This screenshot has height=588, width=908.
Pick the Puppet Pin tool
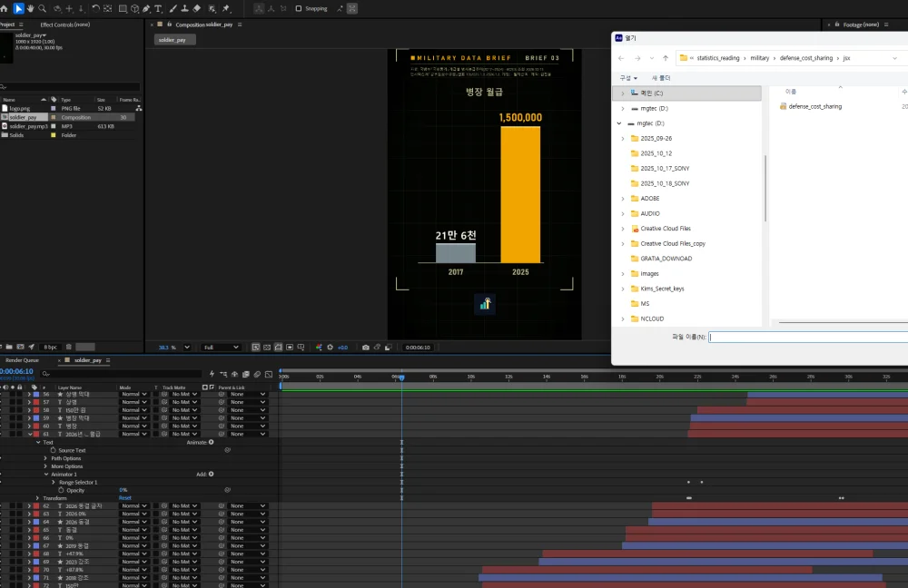[x=226, y=9]
